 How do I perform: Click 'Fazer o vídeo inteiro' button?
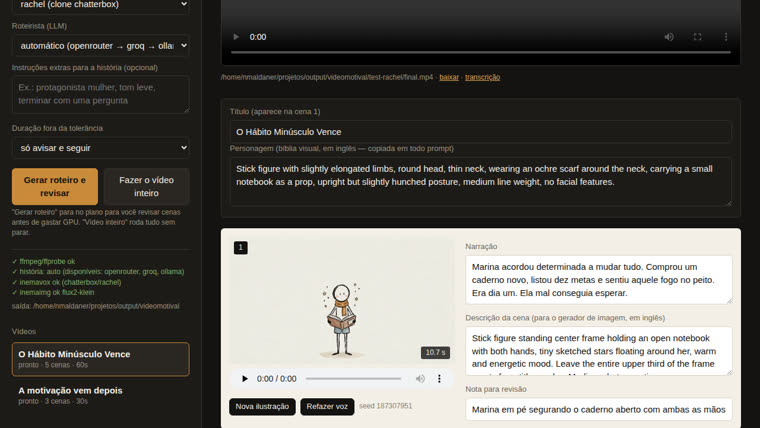point(146,187)
